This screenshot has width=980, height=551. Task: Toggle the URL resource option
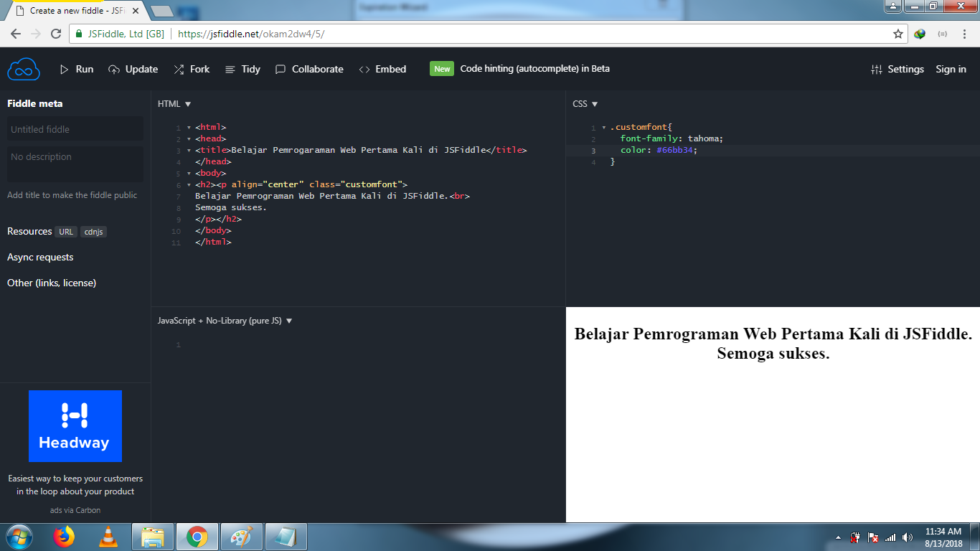[65, 232]
